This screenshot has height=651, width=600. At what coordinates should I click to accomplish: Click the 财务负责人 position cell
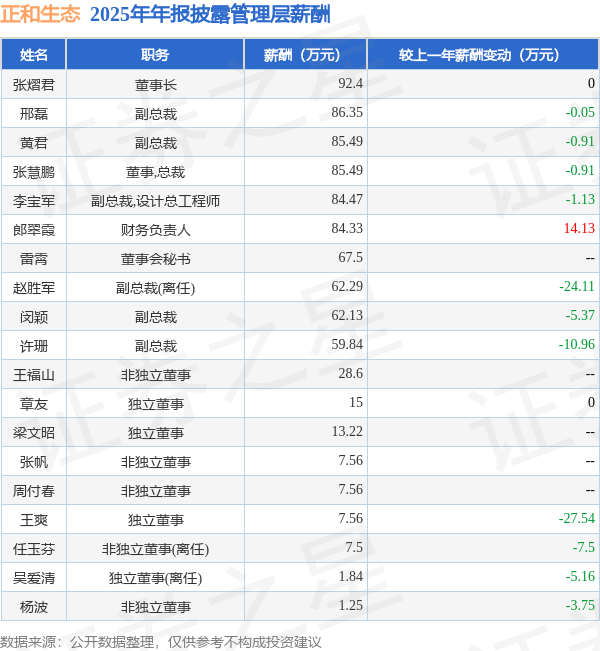click(155, 230)
